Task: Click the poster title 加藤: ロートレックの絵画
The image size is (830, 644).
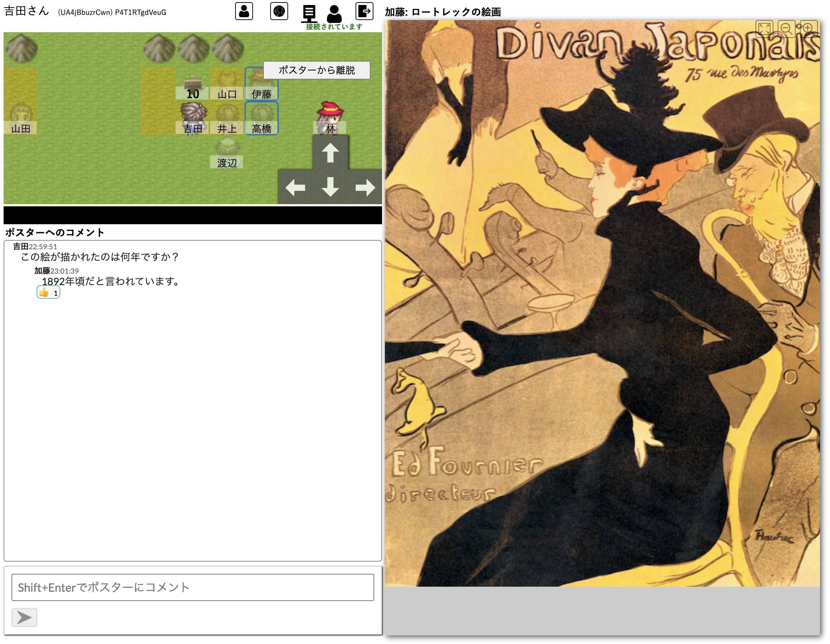Action: coord(443,12)
